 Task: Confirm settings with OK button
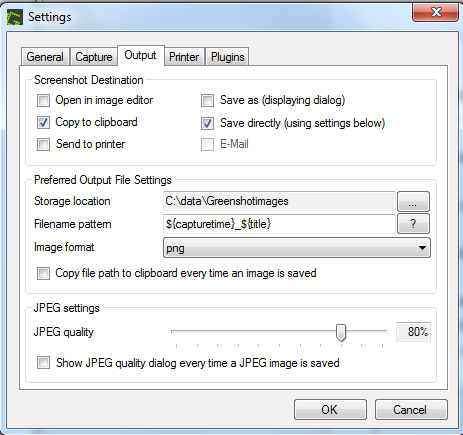(x=330, y=409)
